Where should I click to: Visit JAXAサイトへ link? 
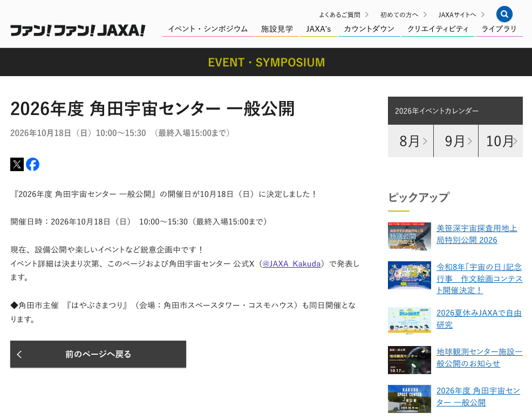(x=461, y=15)
